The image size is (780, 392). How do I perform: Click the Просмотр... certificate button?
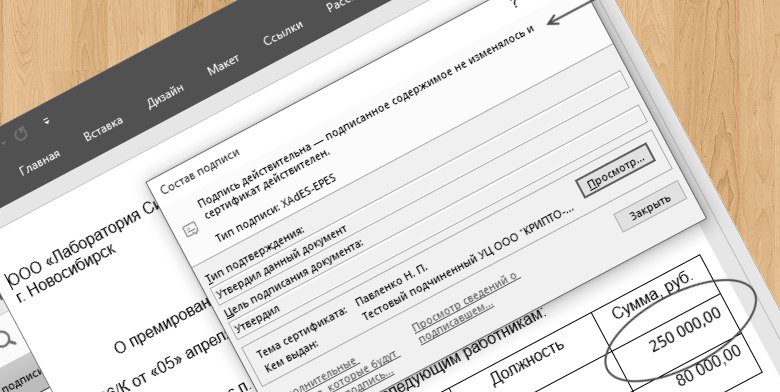(x=614, y=171)
